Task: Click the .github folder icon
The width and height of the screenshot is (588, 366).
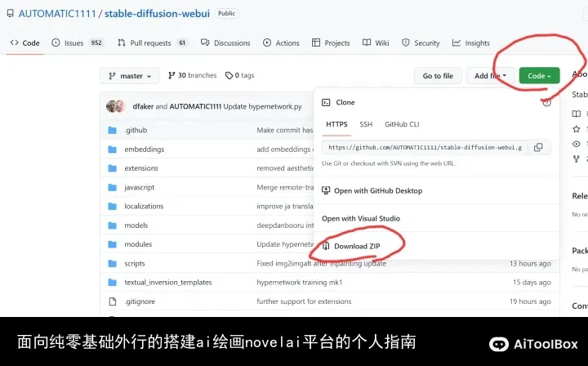Action: (x=112, y=130)
